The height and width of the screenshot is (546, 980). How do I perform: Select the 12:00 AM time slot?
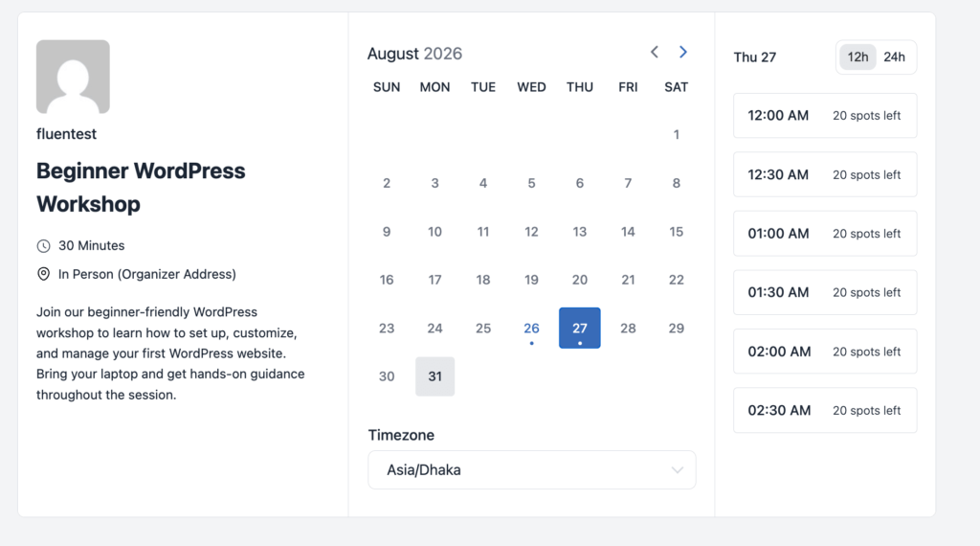pyautogui.click(x=825, y=116)
